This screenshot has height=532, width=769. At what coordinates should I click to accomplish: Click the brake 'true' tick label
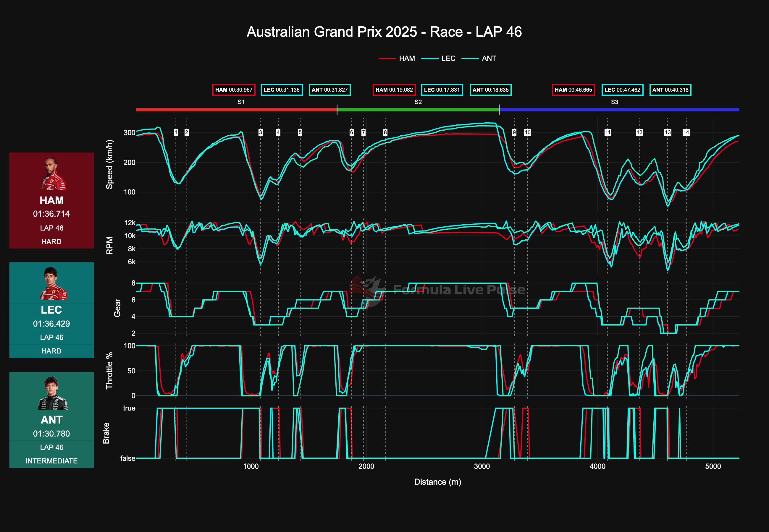coord(129,408)
